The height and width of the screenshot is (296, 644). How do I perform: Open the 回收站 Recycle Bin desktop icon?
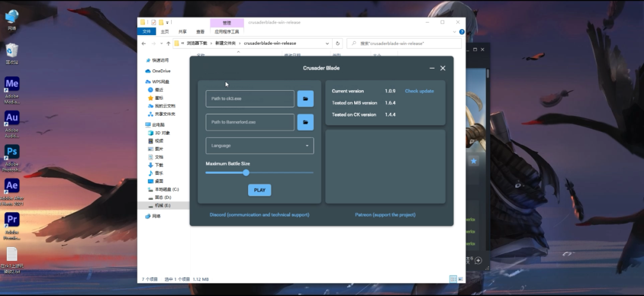point(12,54)
